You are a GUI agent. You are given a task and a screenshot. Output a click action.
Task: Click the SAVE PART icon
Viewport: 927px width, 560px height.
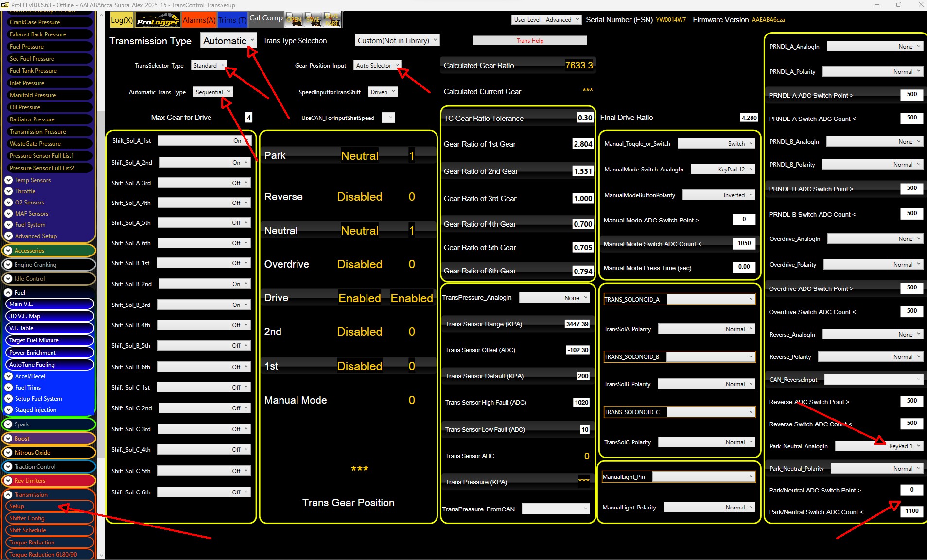[332, 20]
